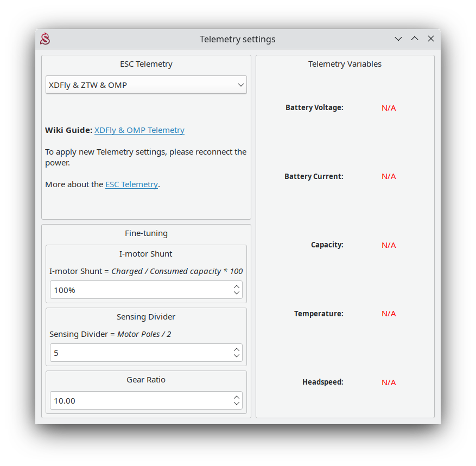Image resolution: width=476 pixels, height=466 pixels.
Task: Increase the I-motor Shunt percentage
Action: 237,286
